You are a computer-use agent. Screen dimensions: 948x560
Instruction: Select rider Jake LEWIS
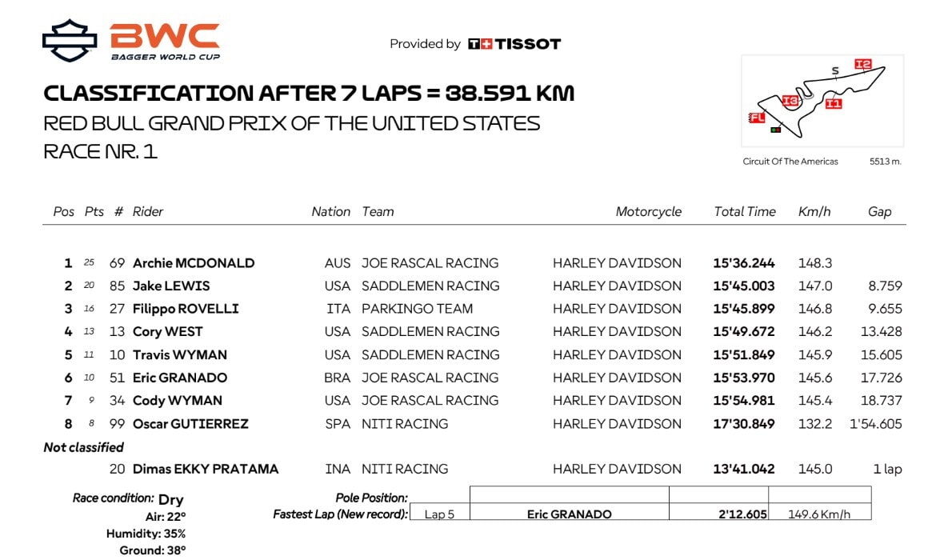click(170, 286)
